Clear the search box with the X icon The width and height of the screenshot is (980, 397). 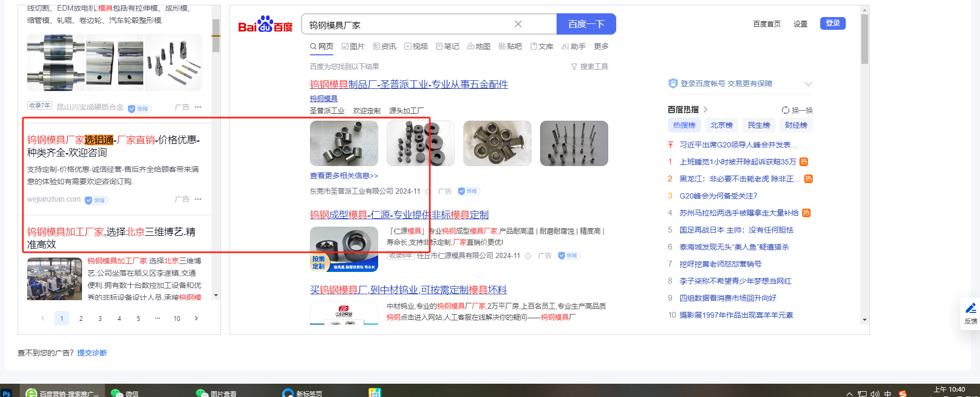(518, 24)
